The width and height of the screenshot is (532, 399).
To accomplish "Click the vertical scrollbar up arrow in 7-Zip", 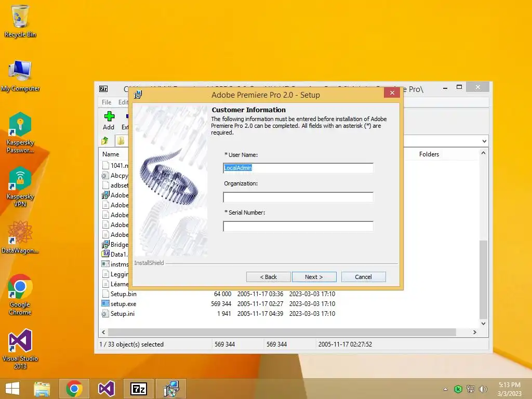I will (x=484, y=153).
